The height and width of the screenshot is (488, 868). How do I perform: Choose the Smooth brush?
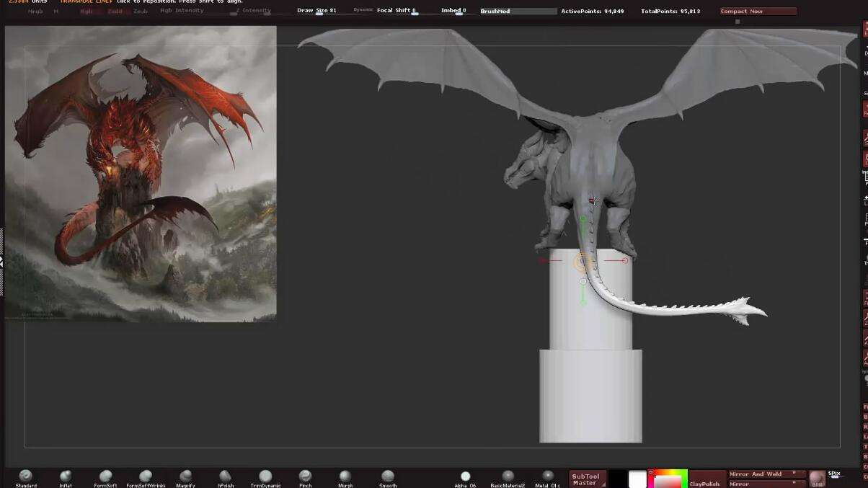coord(388,476)
